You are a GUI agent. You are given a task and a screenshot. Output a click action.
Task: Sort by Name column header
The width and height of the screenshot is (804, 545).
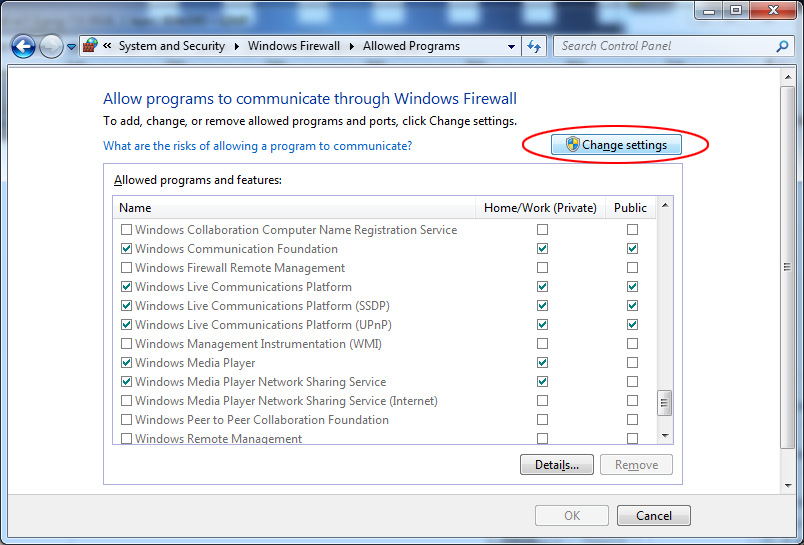(x=294, y=208)
